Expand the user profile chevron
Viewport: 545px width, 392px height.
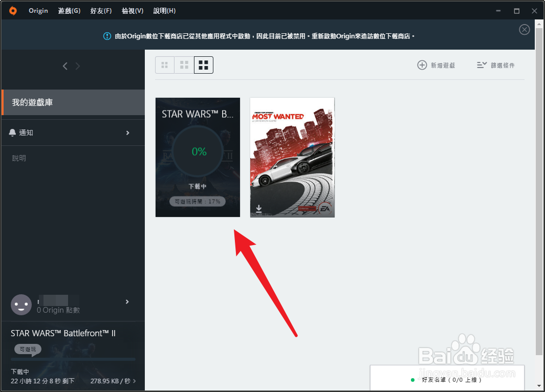pyautogui.click(x=127, y=301)
